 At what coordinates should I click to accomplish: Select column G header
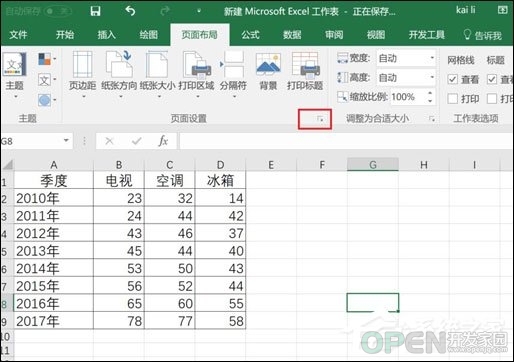373,164
